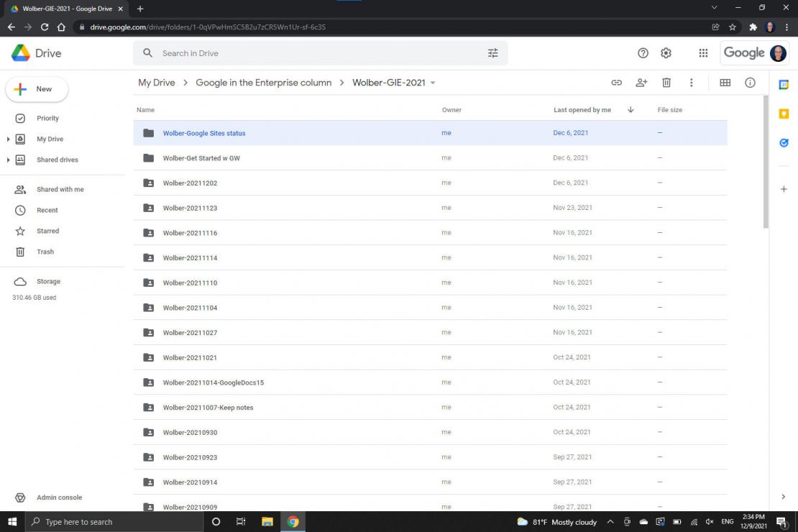Move selected folder to trash
The image size is (798, 532).
click(666, 82)
